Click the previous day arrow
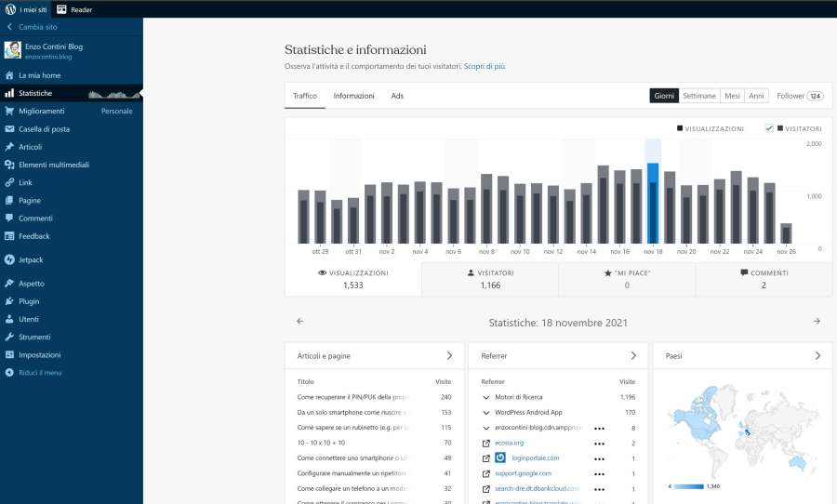837x504 pixels. click(x=299, y=322)
